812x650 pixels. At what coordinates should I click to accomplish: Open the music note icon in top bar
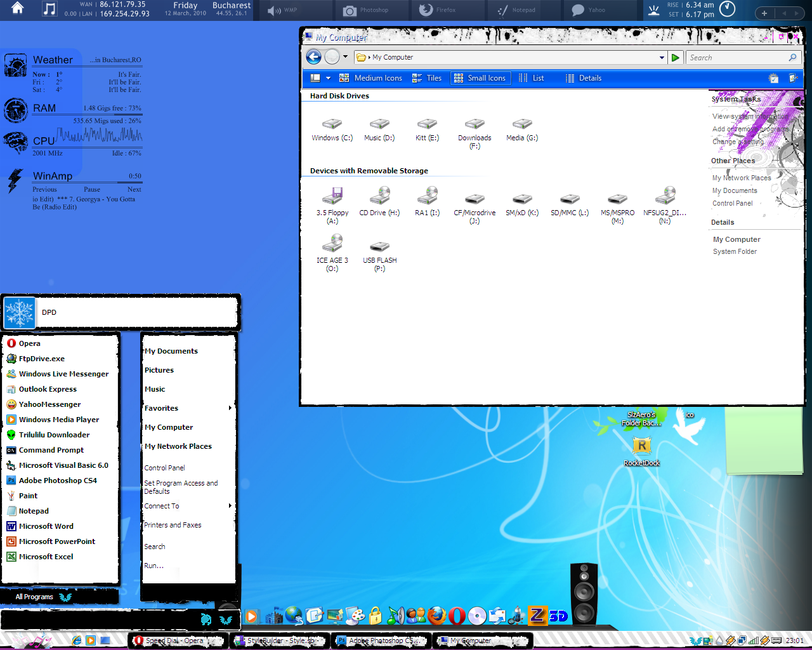49,9
